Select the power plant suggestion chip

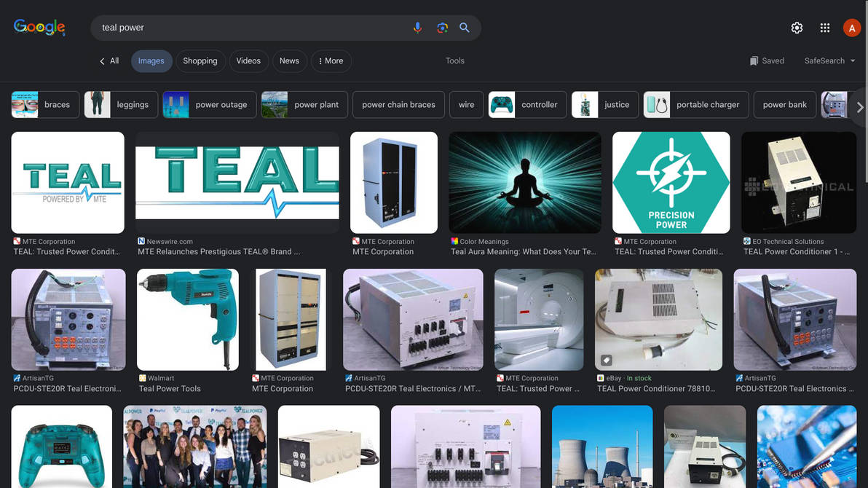[304, 105]
